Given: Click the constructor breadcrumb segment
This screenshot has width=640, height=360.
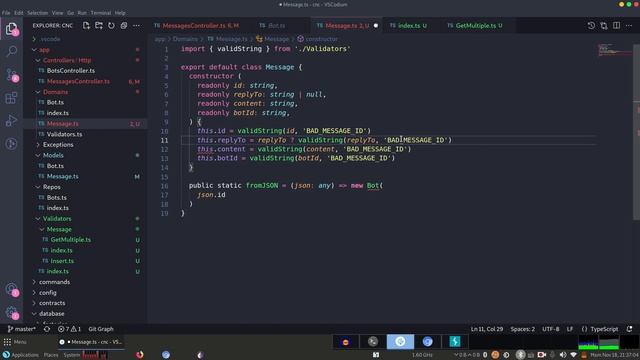Looking at the screenshot, I should coord(322,39).
